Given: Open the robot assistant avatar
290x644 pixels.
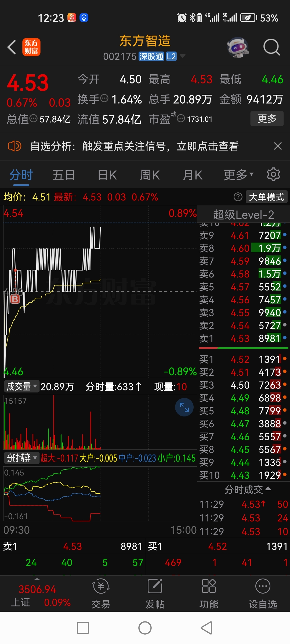Looking at the screenshot, I should click(237, 47).
